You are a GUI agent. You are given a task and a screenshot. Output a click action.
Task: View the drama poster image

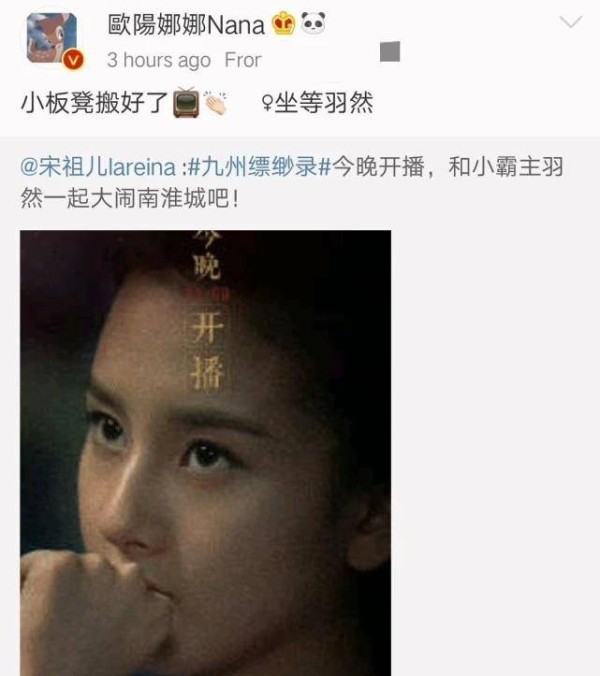pyautogui.click(x=206, y=453)
